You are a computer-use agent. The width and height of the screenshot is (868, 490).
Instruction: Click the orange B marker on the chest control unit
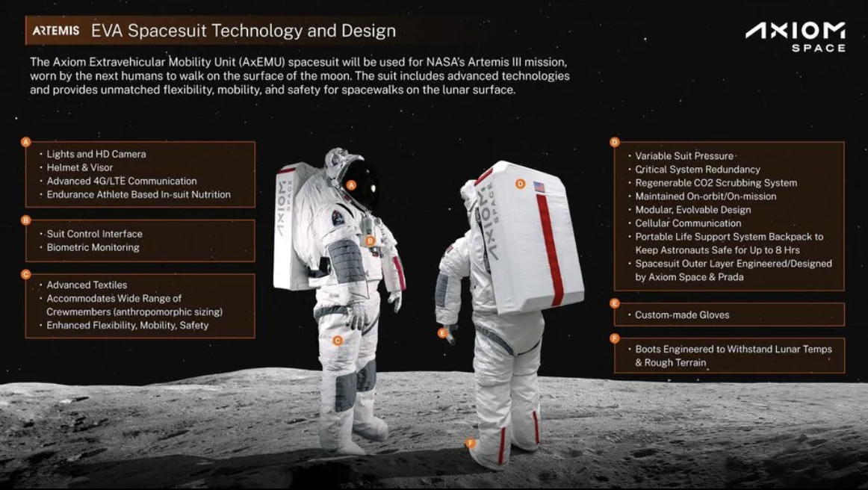371,241
